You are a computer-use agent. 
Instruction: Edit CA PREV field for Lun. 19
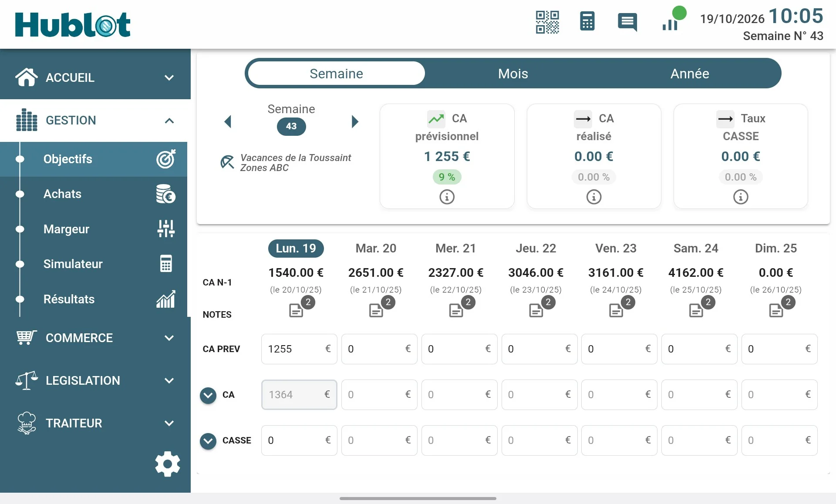pyautogui.click(x=299, y=349)
